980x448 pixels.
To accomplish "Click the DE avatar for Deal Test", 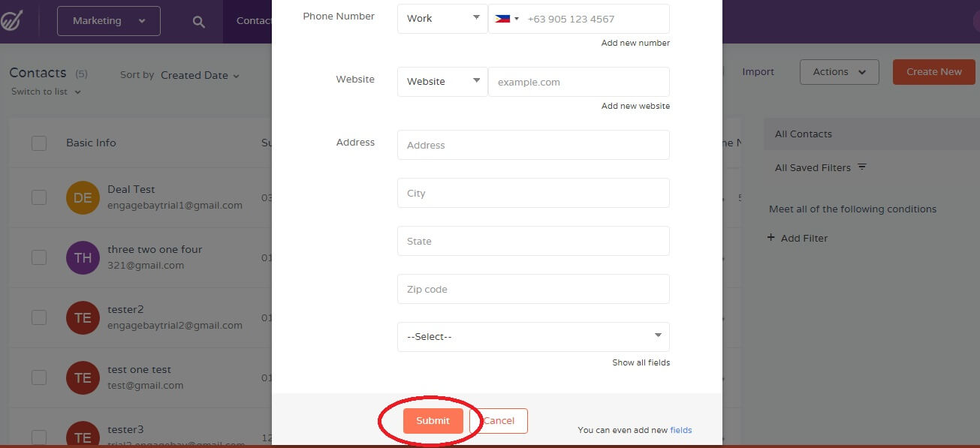I will [x=83, y=197].
